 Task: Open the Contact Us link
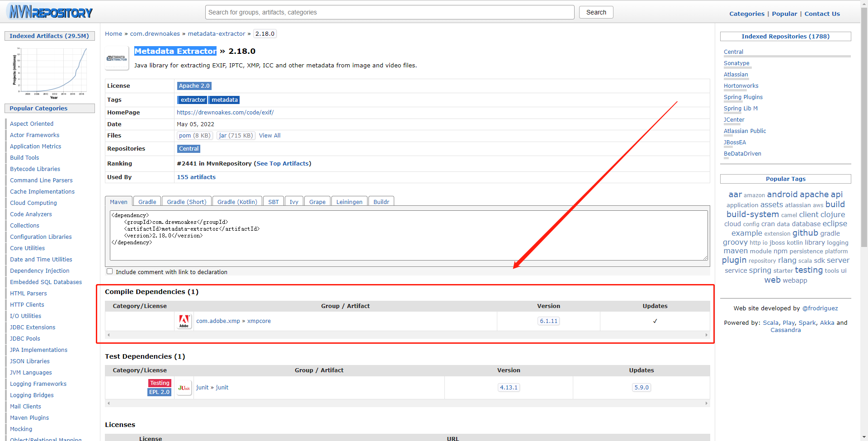(x=822, y=14)
